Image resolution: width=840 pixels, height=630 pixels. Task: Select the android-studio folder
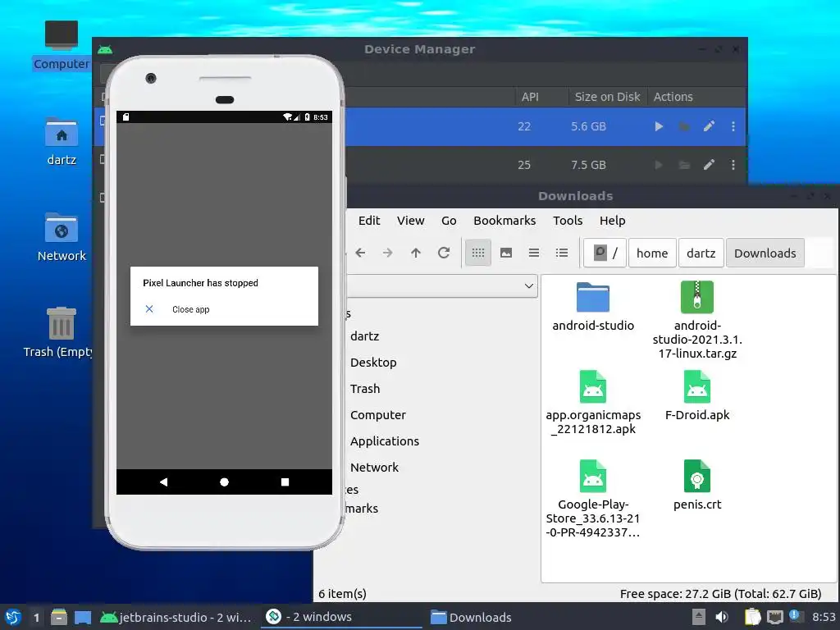[593, 307]
